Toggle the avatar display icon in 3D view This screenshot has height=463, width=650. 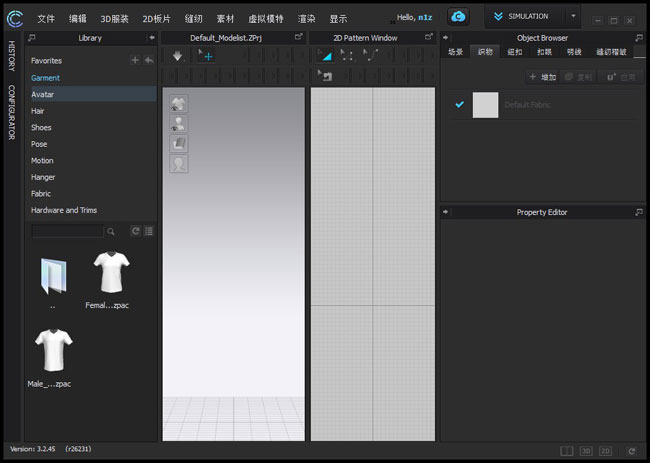179,124
